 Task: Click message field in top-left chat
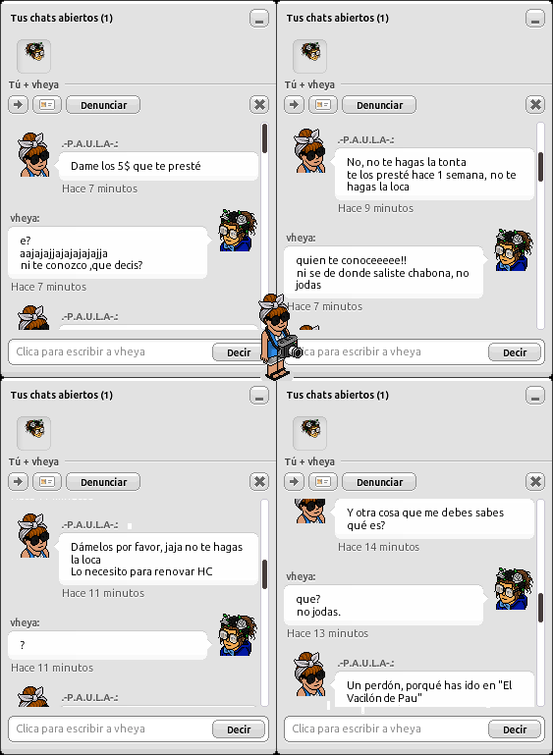(110, 351)
